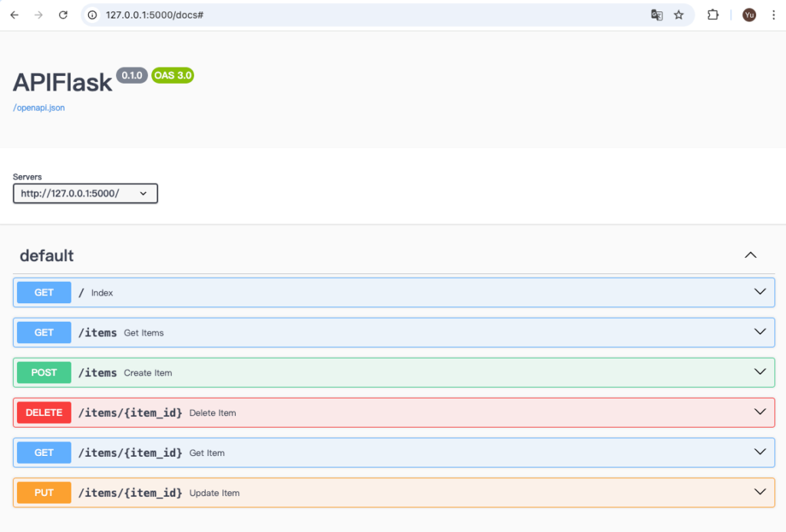This screenshot has height=532, width=786.
Task: Click the browser back arrow
Action: pos(14,15)
